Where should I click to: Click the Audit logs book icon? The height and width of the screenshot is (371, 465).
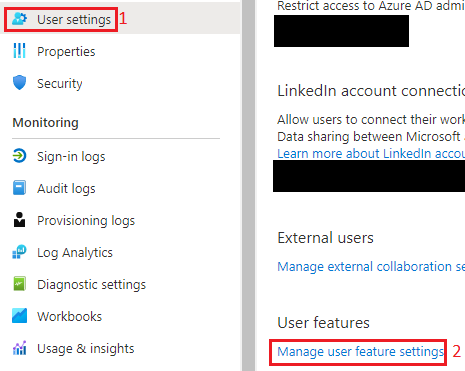point(19,188)
